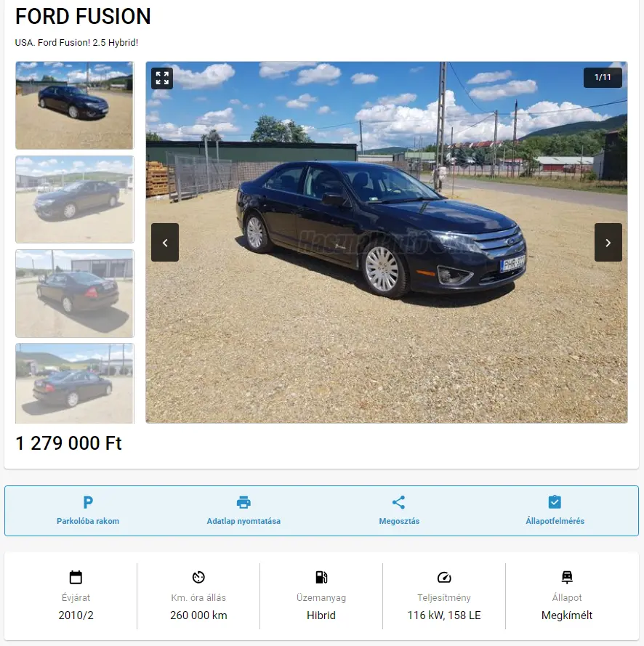Click the Állapotfelmérés label
644x646 pixels.
pyautogui.click(x=555, y=521)
